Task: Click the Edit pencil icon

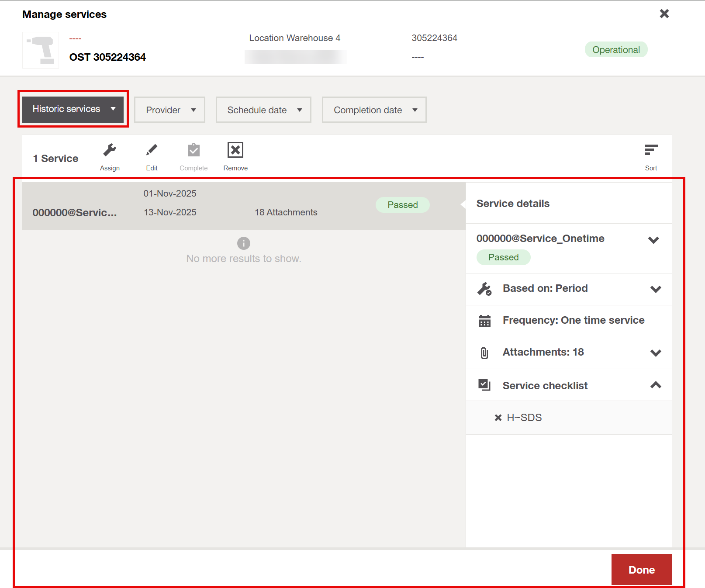Action: pyautogui.click(x=152, y=150)
